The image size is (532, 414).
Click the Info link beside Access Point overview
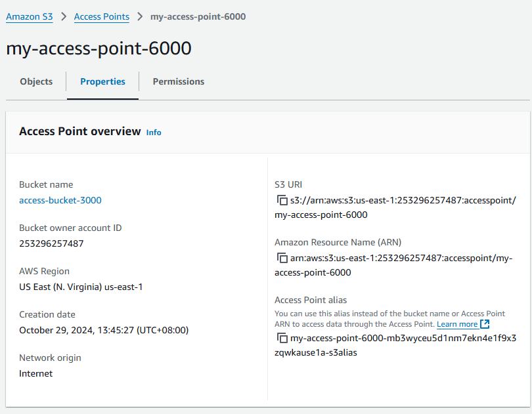click(154, 132)
